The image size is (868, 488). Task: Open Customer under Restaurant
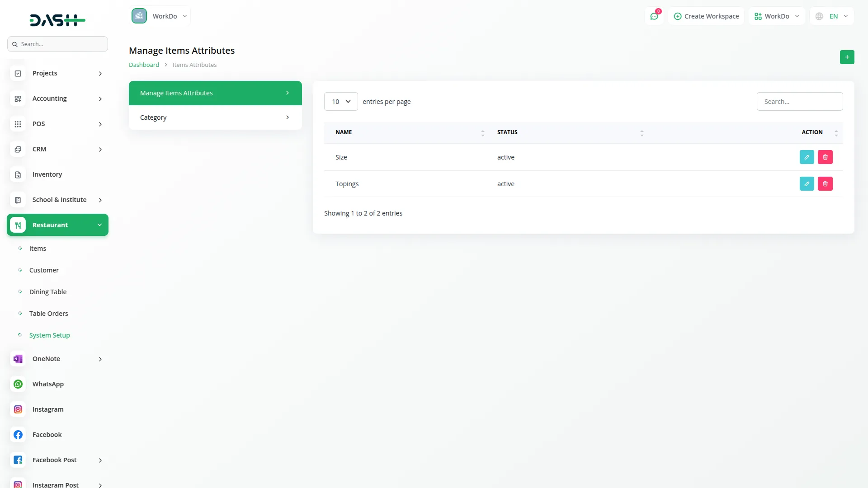44,270
